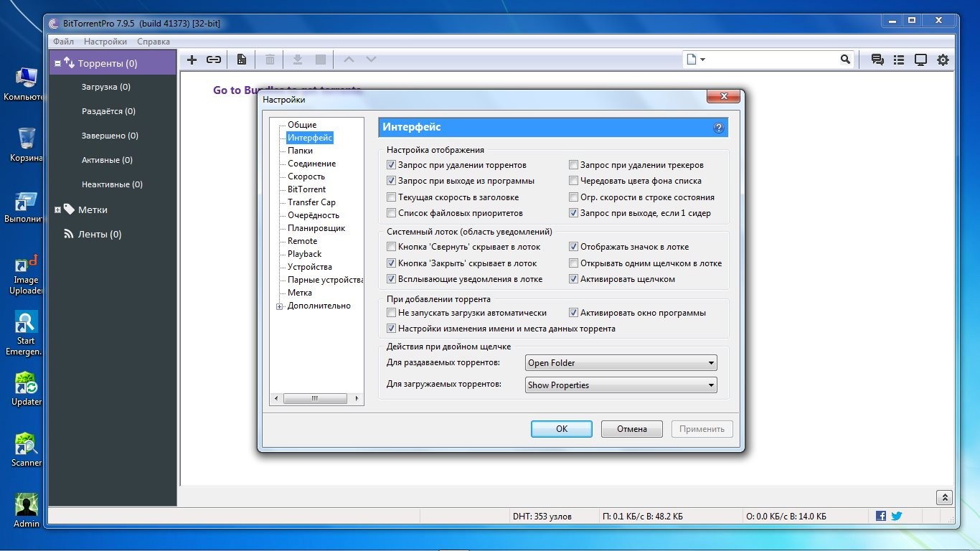Expand the Метки sidebar section

point(57,210)
